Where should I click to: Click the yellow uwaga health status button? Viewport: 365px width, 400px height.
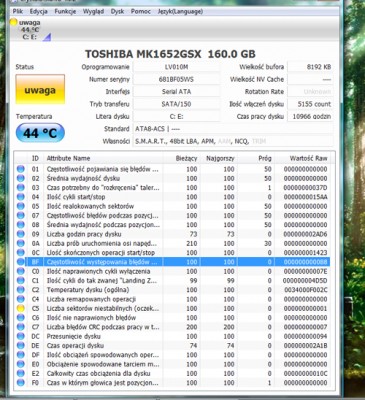click(40, 90)
